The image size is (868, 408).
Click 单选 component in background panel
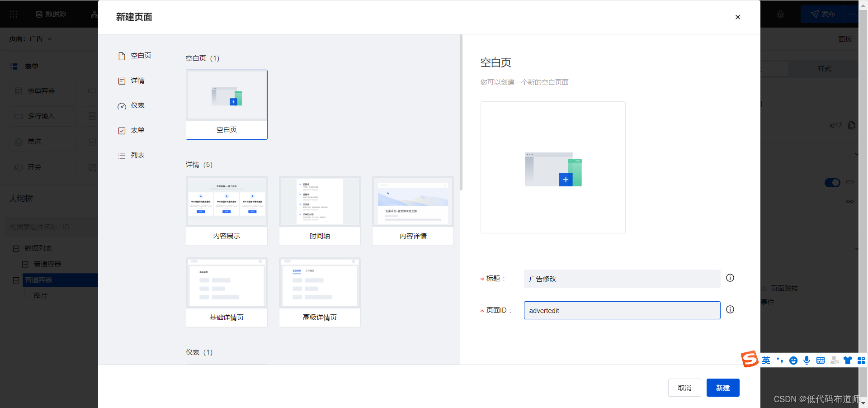coord(42,142)
